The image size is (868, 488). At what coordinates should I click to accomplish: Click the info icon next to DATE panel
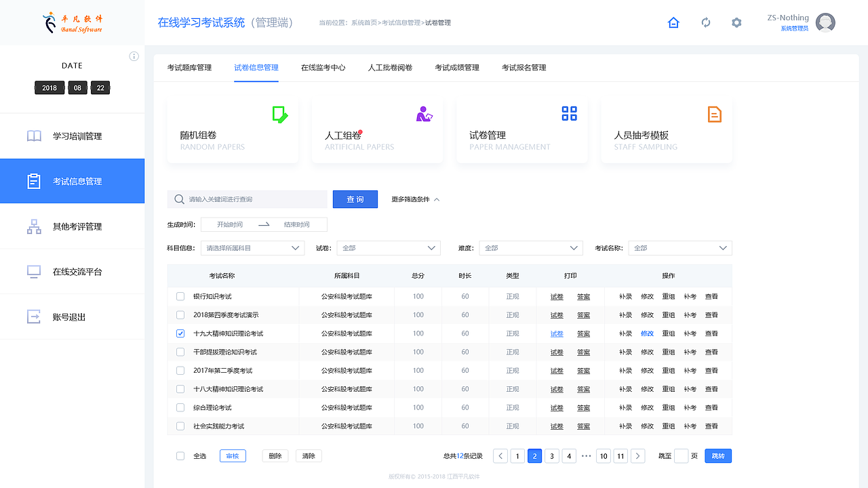(x=134, y=56)
